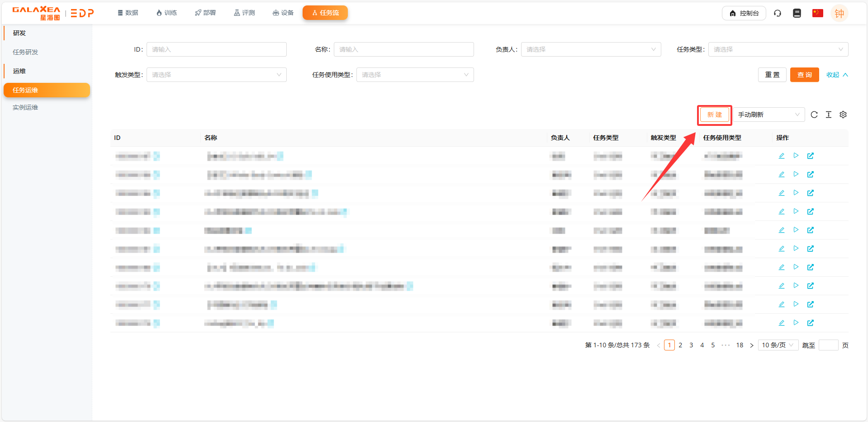Open the 10 条/页 page size selector
Screen dimensions: 868x422
[x=778, y=345]
